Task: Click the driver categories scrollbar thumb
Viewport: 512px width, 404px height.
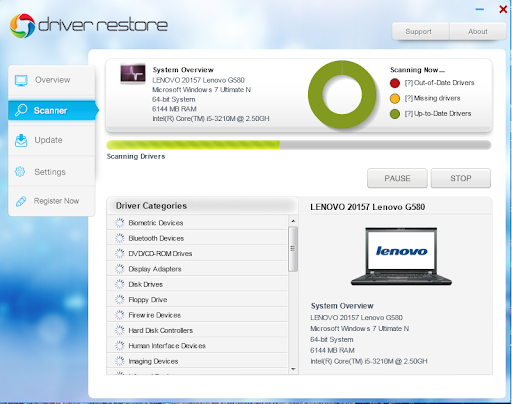Action: pyautogui.click(x=293, y=249)
